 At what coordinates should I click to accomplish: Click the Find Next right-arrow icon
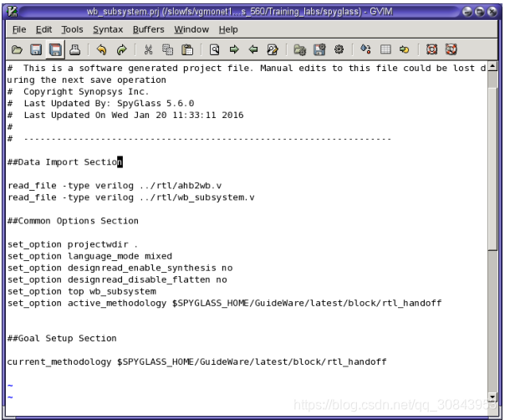[234, 50]
